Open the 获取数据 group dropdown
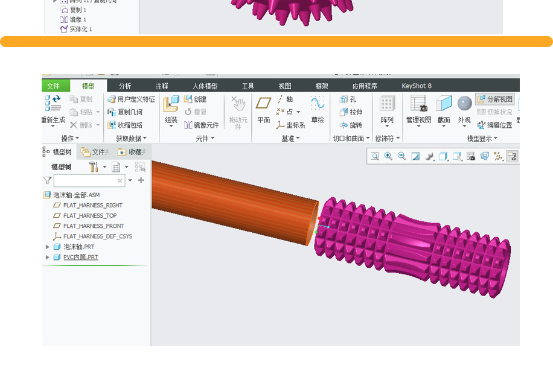 click(131, 139)
